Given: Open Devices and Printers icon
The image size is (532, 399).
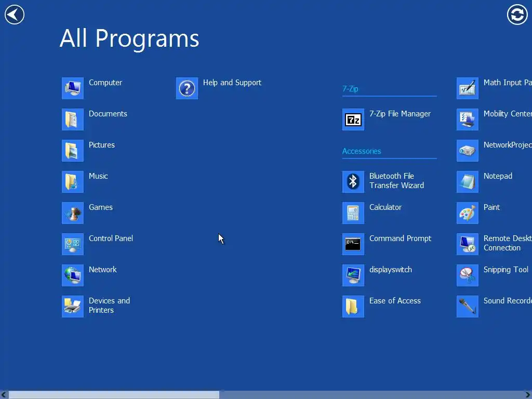Looking at the screenshot, I should tap(73, 307).
